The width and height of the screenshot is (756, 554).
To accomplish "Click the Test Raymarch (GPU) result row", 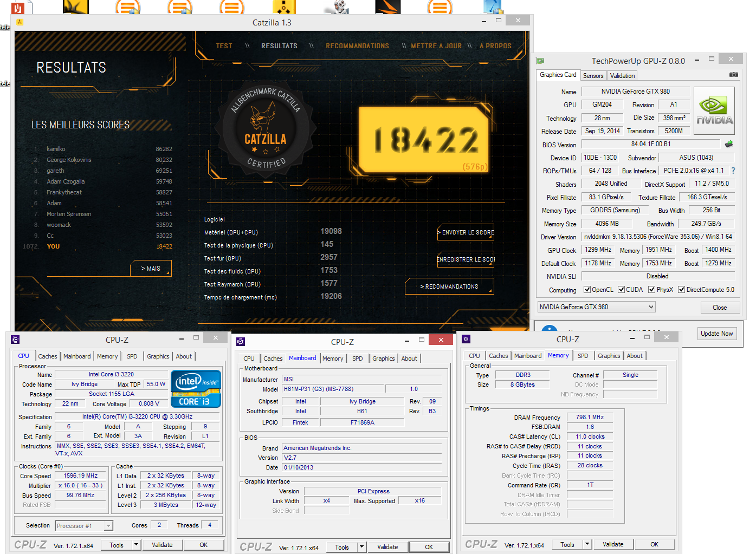I will click(x=273, y=284).
